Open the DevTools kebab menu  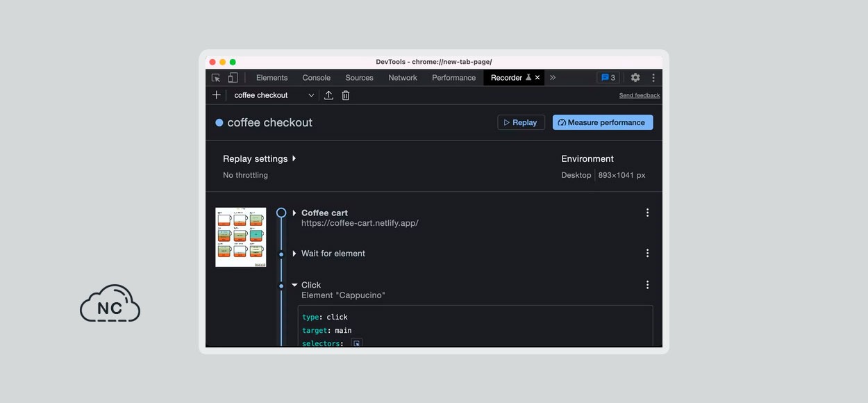[653, 78]
